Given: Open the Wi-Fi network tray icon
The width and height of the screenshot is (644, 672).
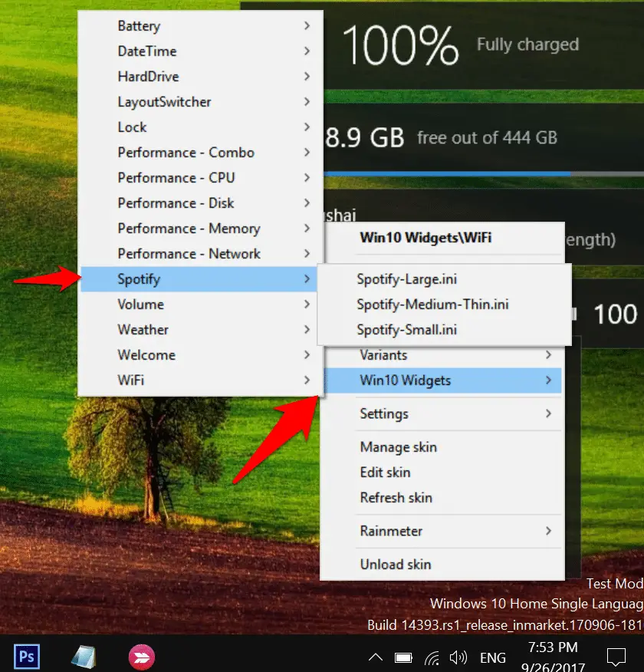Looking at the screenshot, I should pyautogui.click(x=432, y=657).
